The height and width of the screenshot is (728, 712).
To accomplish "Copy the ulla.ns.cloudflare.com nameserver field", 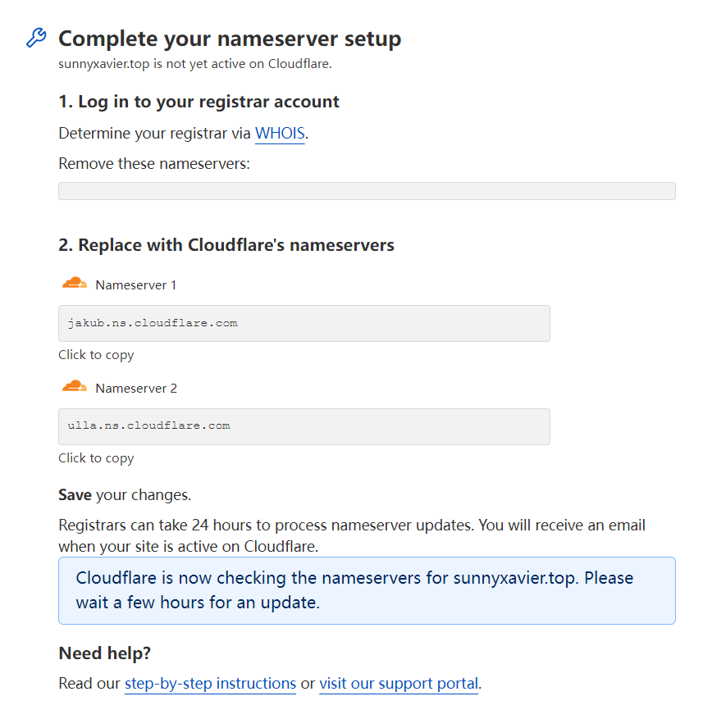I will [x=304, y=426].
